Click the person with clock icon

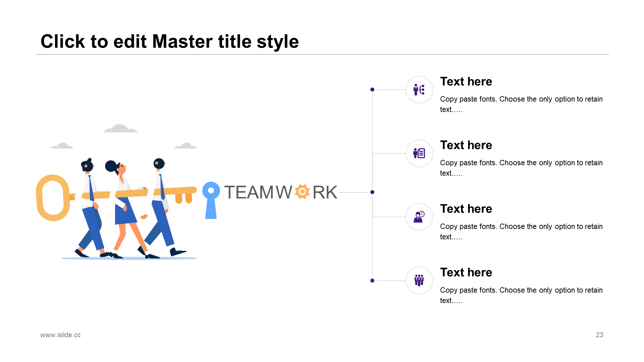[419, 217]
